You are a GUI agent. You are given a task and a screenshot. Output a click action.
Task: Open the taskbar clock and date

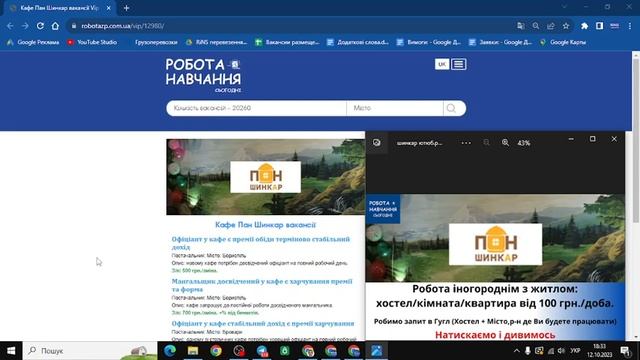(600, 351)
